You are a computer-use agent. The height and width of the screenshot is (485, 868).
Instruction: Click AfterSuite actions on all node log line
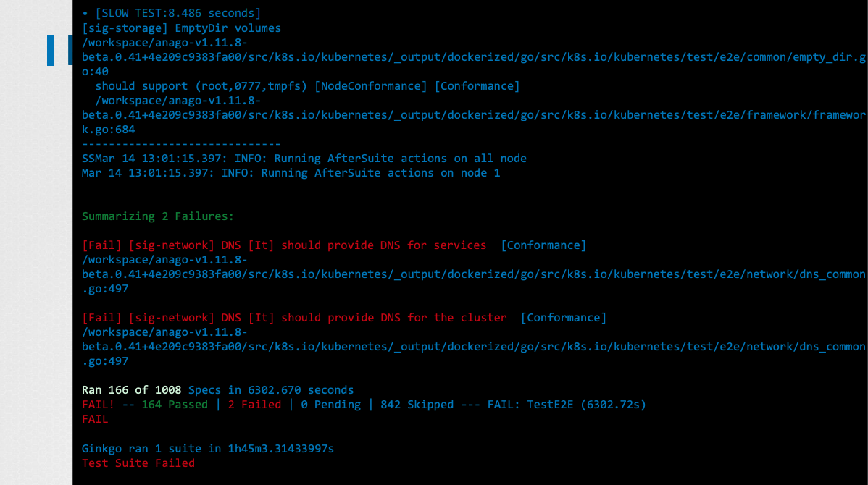point(304,158)
